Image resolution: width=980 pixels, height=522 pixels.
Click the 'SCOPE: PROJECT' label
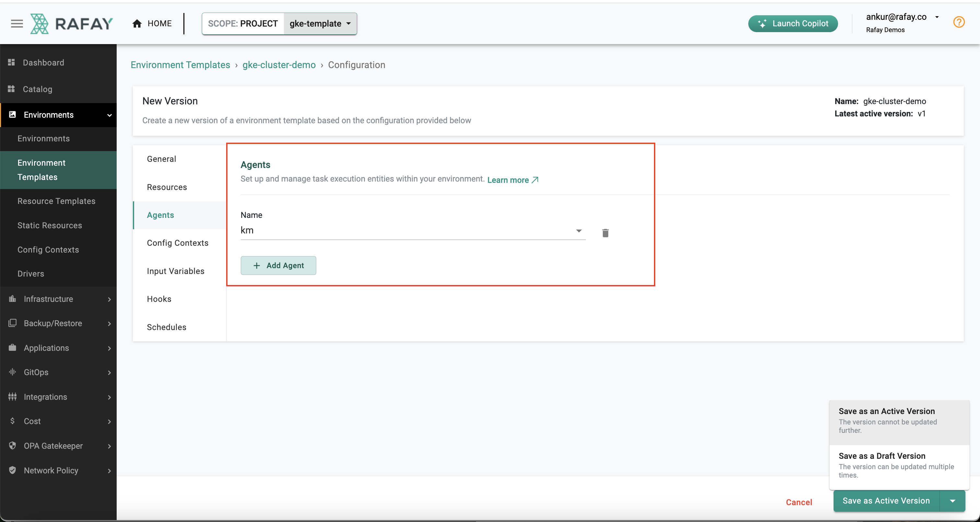tap(243, 24)
